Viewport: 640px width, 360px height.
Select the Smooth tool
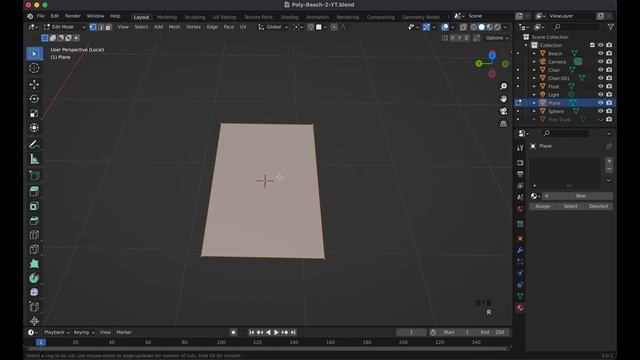coord(34,292)
